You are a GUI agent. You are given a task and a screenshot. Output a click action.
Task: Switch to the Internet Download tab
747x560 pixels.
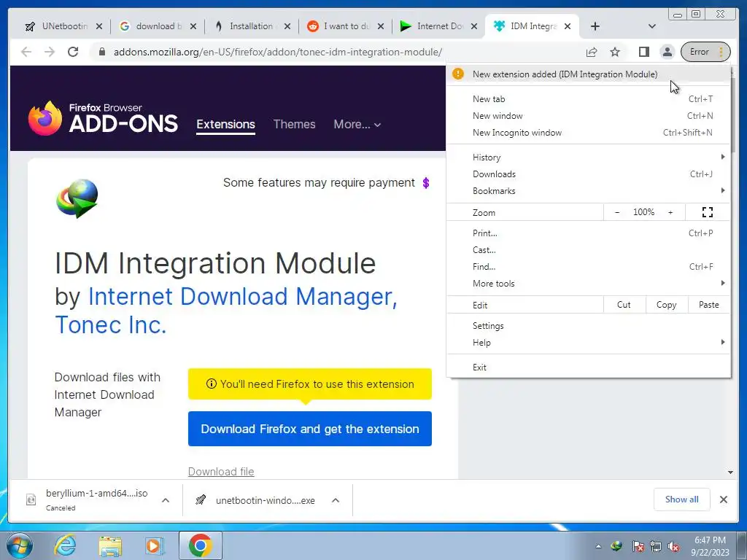pyautogui.click(x=438, y=26)
